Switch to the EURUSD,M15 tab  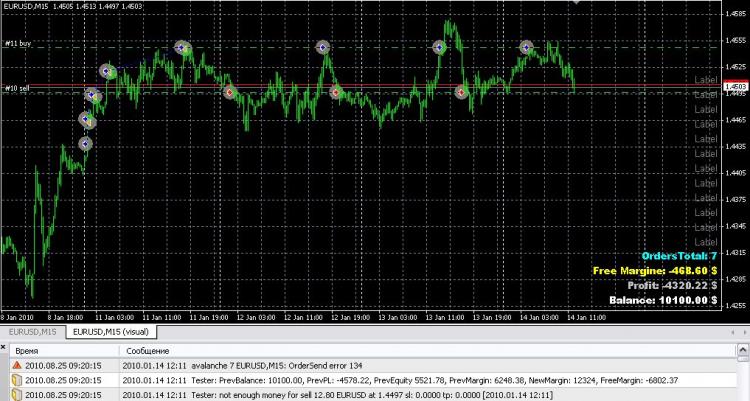tap(33, 332)
